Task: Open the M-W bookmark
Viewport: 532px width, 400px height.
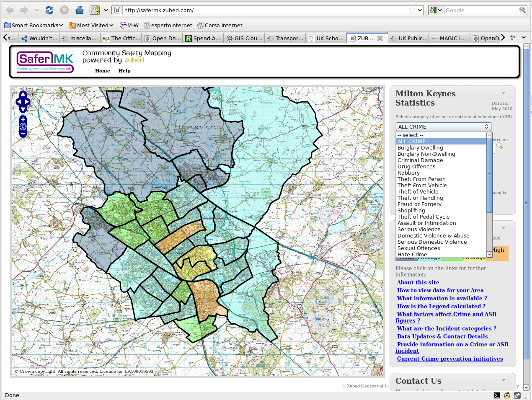Action: pyautogui.click(x=129, y=25)
